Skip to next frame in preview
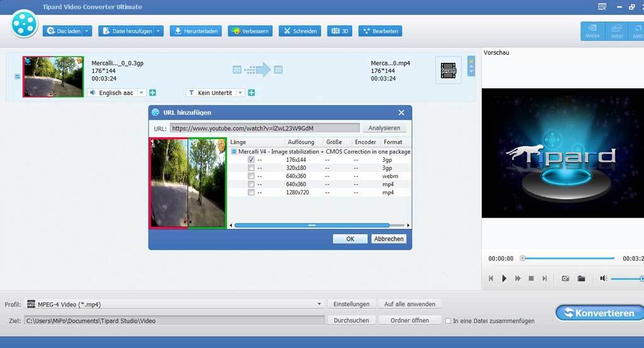Image resolution: width=644 pixels, height=348 pixels. point(545,279)
